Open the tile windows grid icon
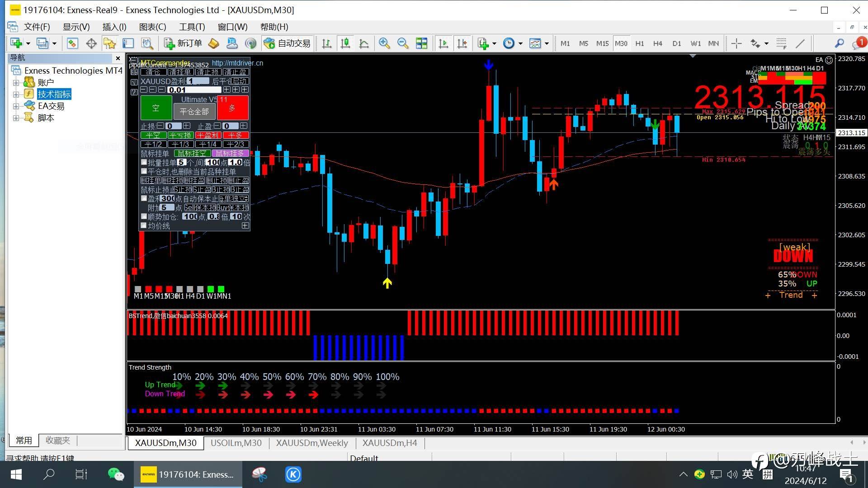The height and width of the screenshot is (488, 868). point(421,43)
